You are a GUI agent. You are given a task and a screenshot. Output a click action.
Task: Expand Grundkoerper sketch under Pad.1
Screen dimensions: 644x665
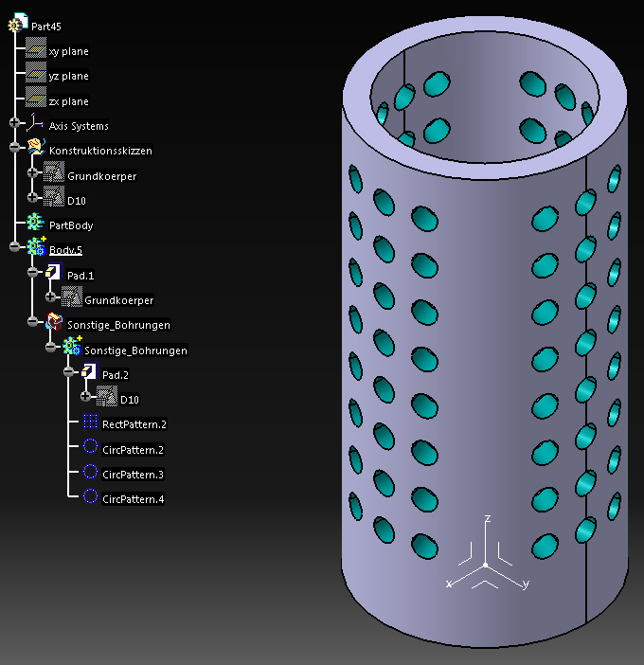tap(50, 297)
